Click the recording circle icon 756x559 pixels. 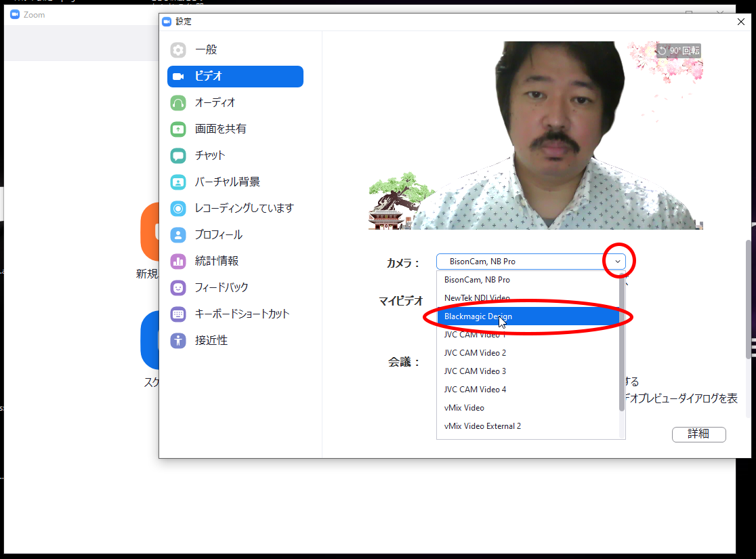tap(178, 209)
